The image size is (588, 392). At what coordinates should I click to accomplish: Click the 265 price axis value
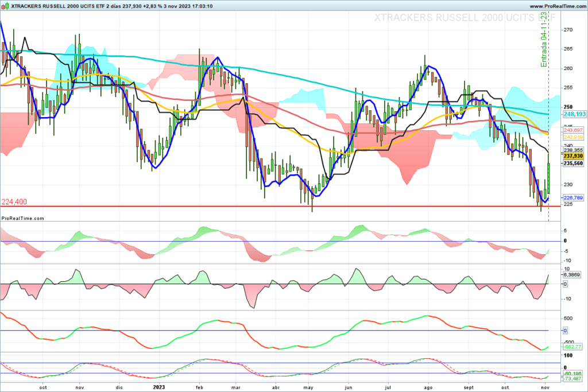click(x=568, y=49)
